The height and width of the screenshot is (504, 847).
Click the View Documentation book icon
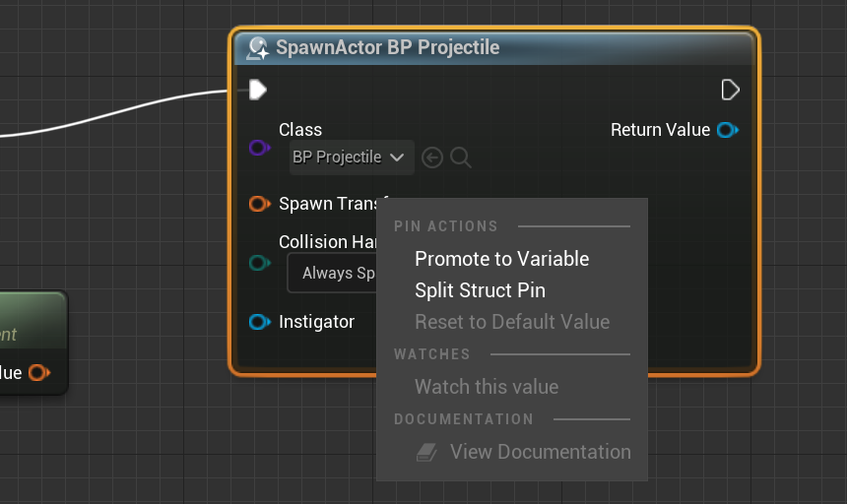click(425, 452)
